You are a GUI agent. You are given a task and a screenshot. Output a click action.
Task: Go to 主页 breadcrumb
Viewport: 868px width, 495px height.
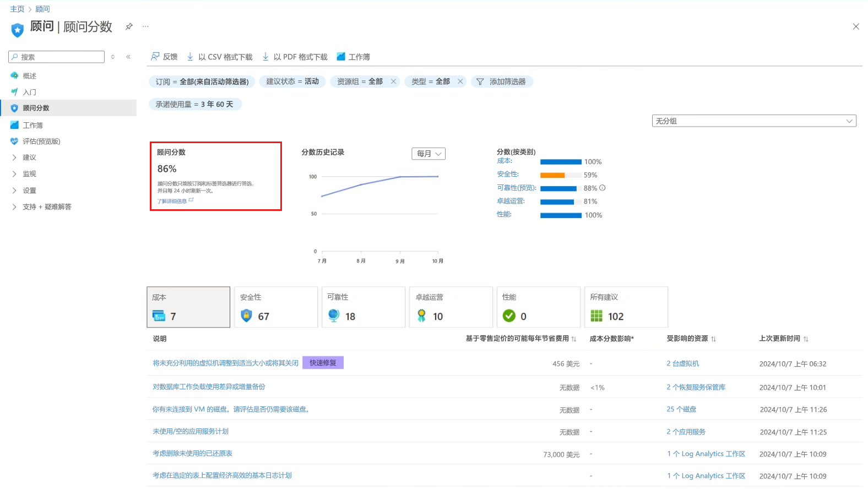pos(17,9)
